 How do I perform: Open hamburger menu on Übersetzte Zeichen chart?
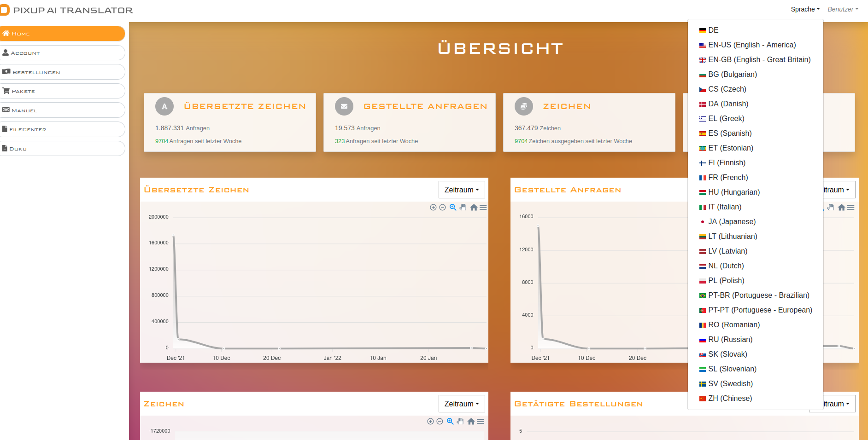(x=483, y=208)
